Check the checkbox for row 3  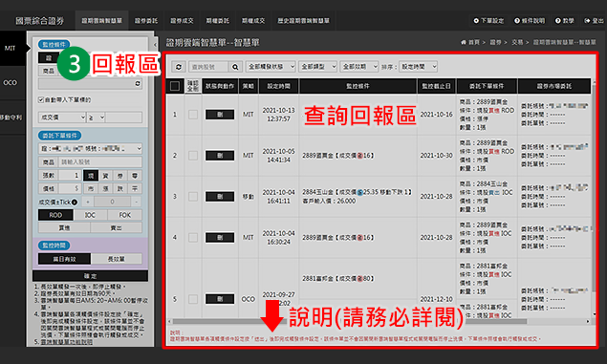[193, 197]
